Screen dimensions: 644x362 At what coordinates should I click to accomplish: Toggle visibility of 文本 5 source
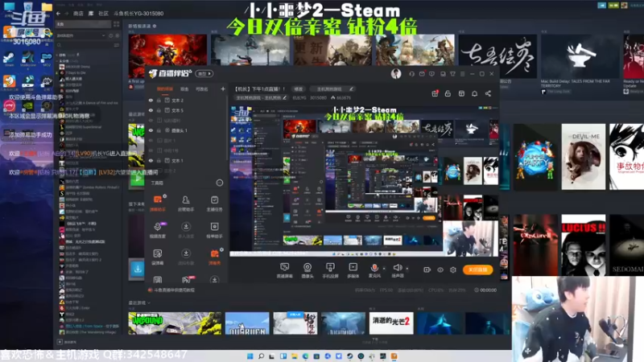click(x=151, y=110)
